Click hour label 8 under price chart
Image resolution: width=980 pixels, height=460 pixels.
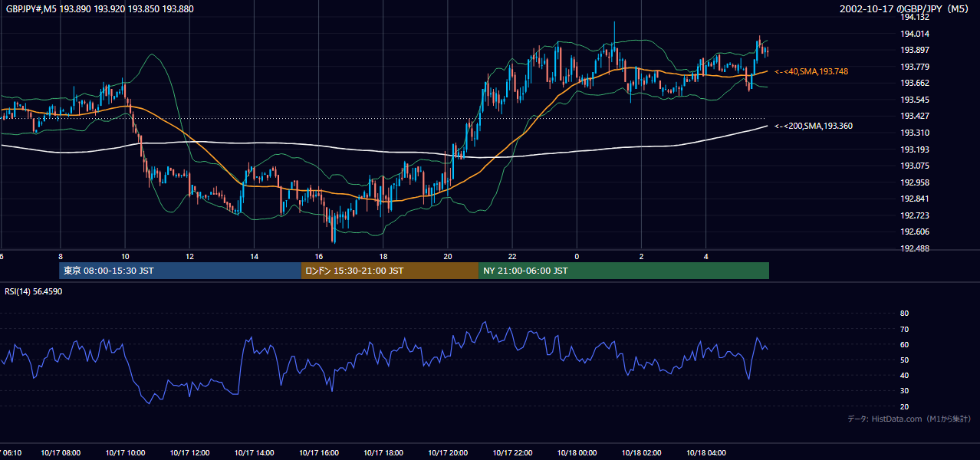[60, 257]
